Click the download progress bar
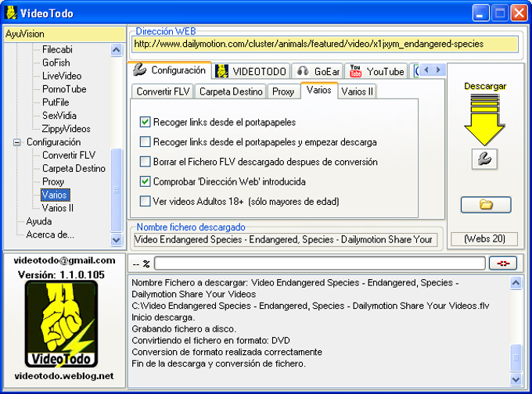This screenshot has width=532, height=394. pos(320,263)
